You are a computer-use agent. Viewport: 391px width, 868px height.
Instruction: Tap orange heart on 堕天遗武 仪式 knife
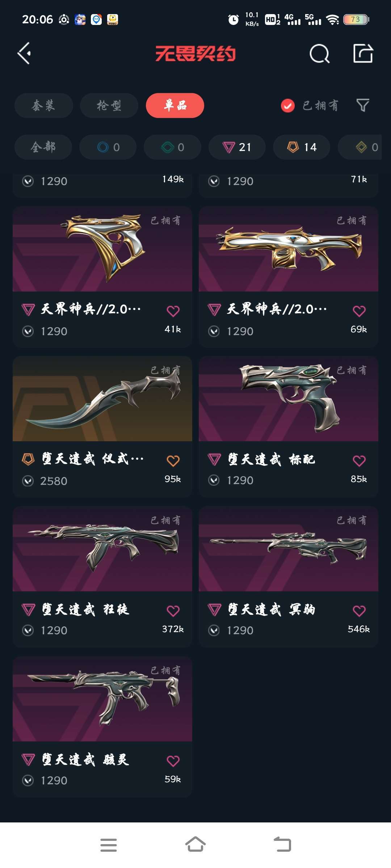click(x=173, y=461)
